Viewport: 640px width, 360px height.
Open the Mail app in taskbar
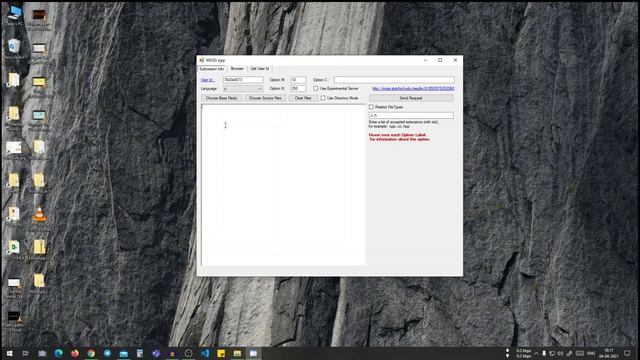[x=124, y=353]
